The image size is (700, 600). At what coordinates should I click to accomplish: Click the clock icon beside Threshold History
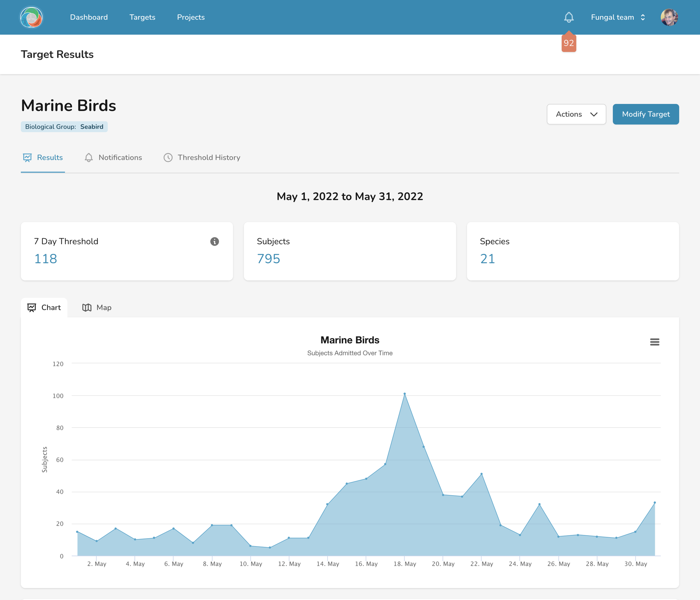click(168, 157)
